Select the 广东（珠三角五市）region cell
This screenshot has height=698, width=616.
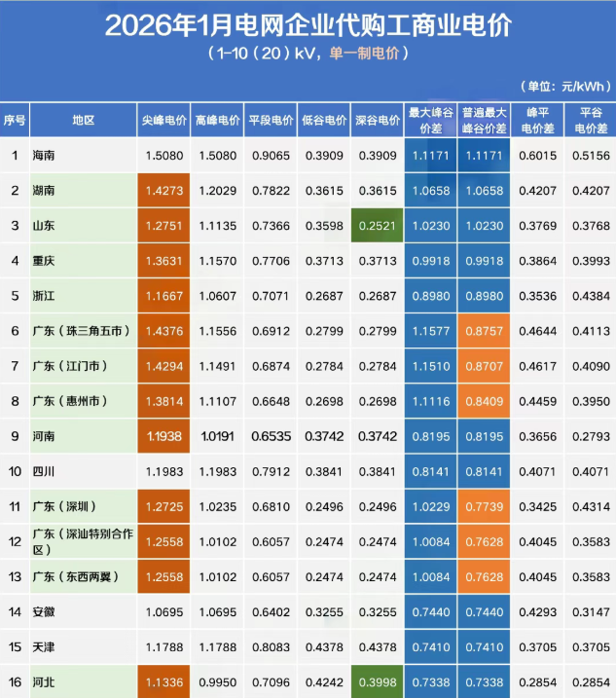pos(84,331)
